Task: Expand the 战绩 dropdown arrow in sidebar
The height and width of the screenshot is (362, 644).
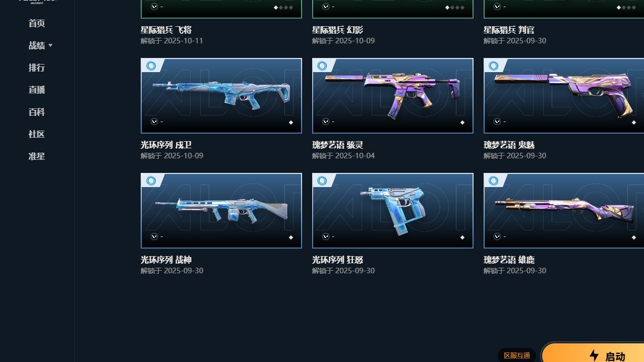Action: pos(50,45)
